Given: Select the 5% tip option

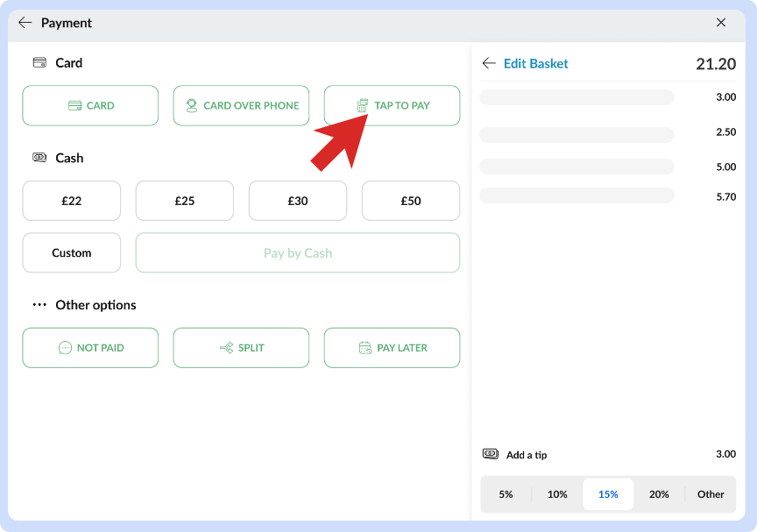Looking at the screenshot, I should [506, 494].
